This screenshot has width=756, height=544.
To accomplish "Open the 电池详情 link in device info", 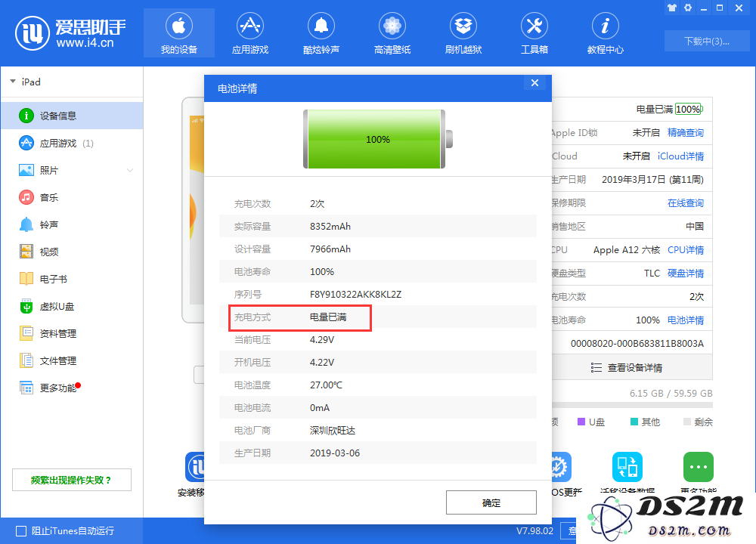I will click(x=685, y=320).
